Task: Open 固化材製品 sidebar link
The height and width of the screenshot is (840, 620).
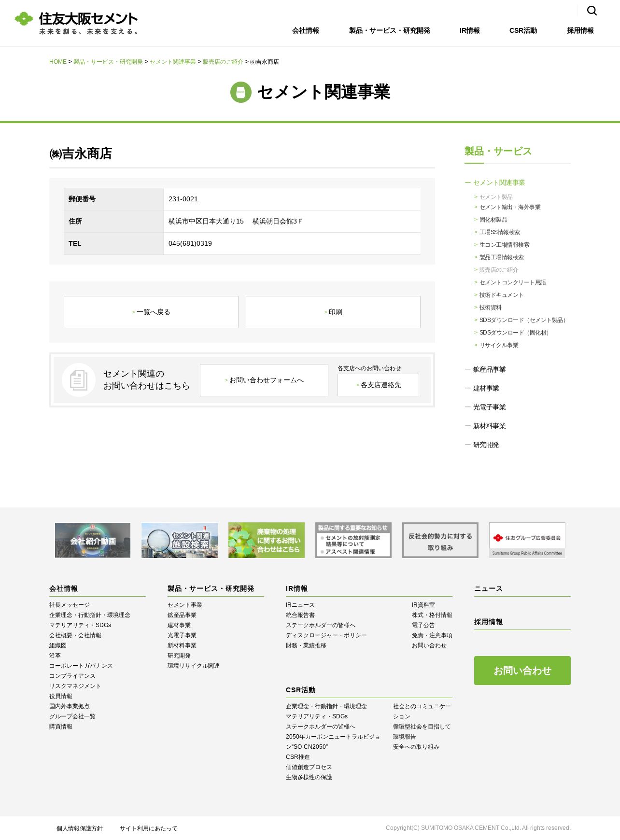Action: click(493, 220)
